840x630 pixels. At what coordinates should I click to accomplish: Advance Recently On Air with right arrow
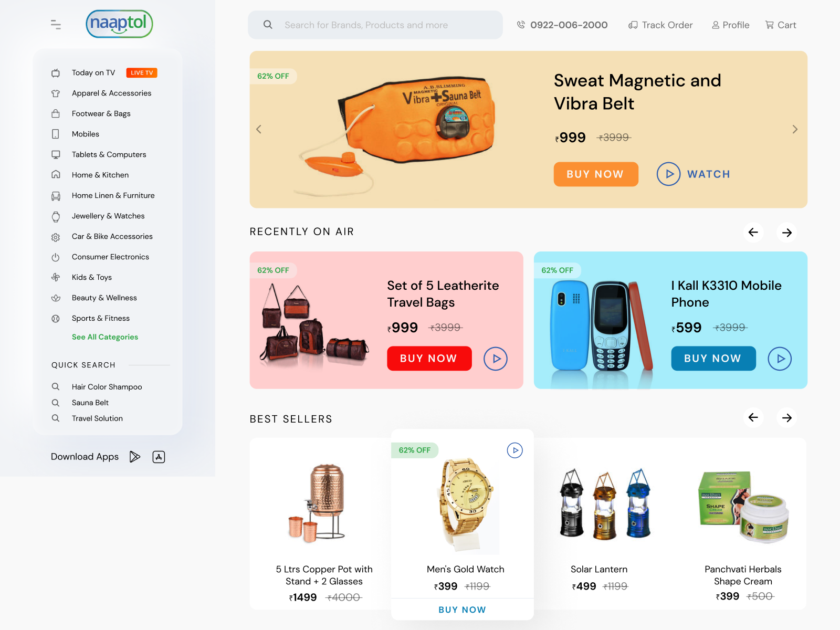pyautogui.click(x=786, y=232)
